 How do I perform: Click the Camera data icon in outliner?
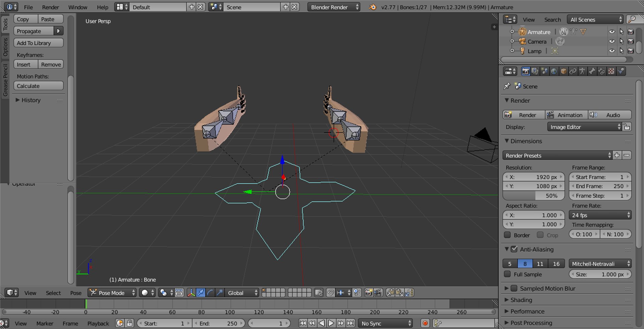tap(560, 41)
